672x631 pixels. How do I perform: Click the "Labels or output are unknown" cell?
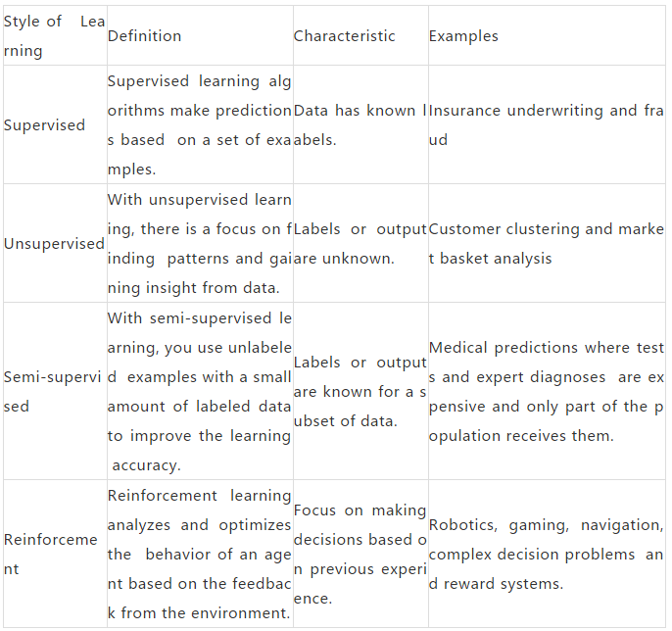click(360, 244)
